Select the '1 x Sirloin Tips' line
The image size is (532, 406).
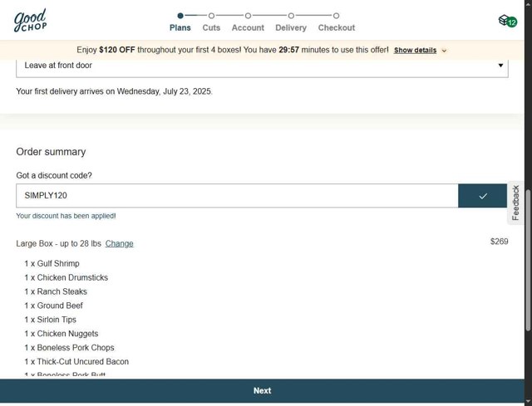[x=50, y=320]
